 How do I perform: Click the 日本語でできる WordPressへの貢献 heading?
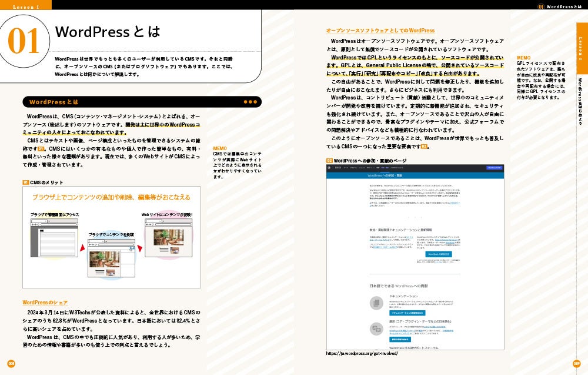tap(399, 286)
